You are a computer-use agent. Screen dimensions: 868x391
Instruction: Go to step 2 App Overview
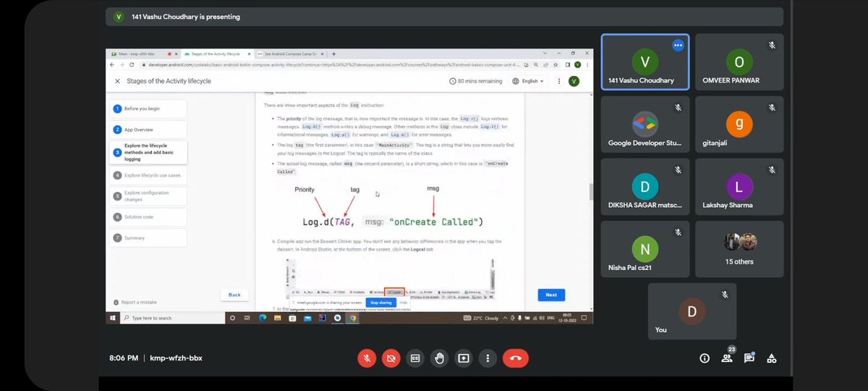(148, 130)
